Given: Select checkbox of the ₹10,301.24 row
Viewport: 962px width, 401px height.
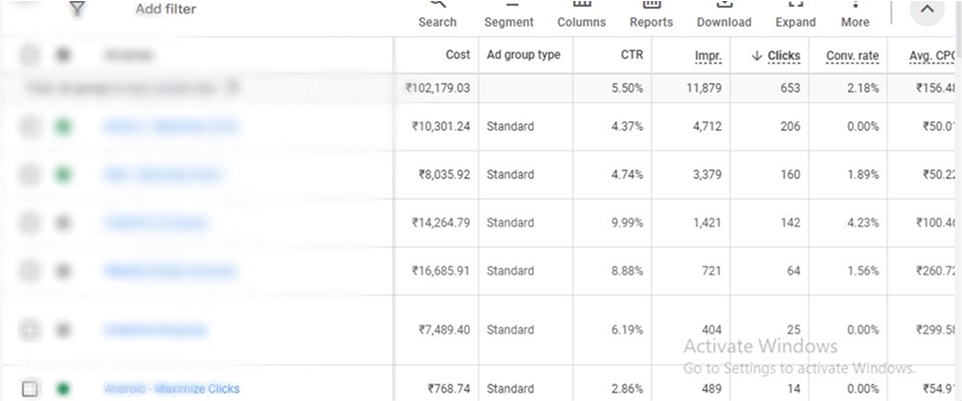Looking at the screenshot, I should [30, 127].
